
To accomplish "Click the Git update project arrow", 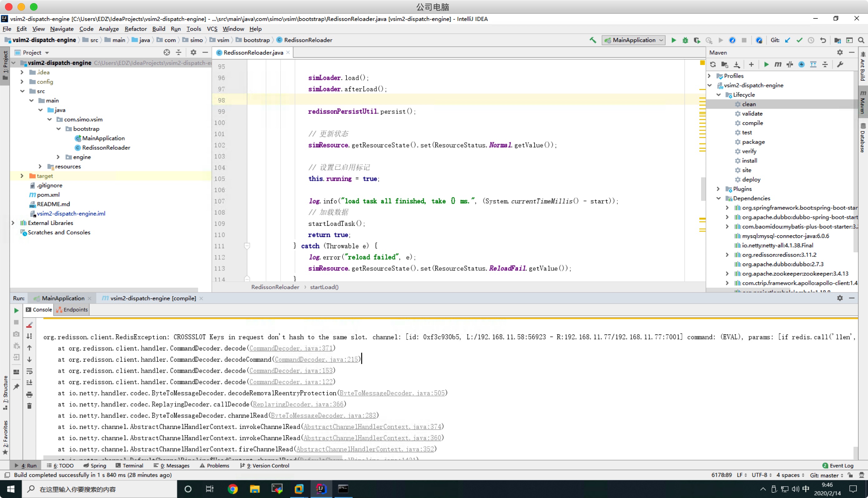I will pos(788,40).
